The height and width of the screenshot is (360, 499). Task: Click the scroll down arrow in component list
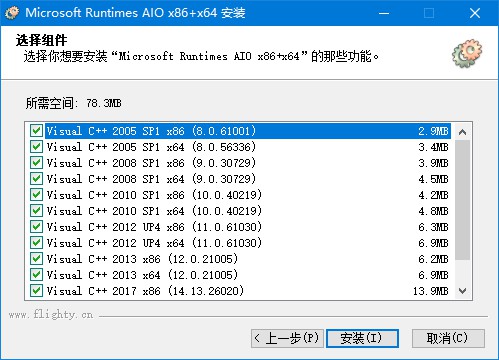click(462, 291)
